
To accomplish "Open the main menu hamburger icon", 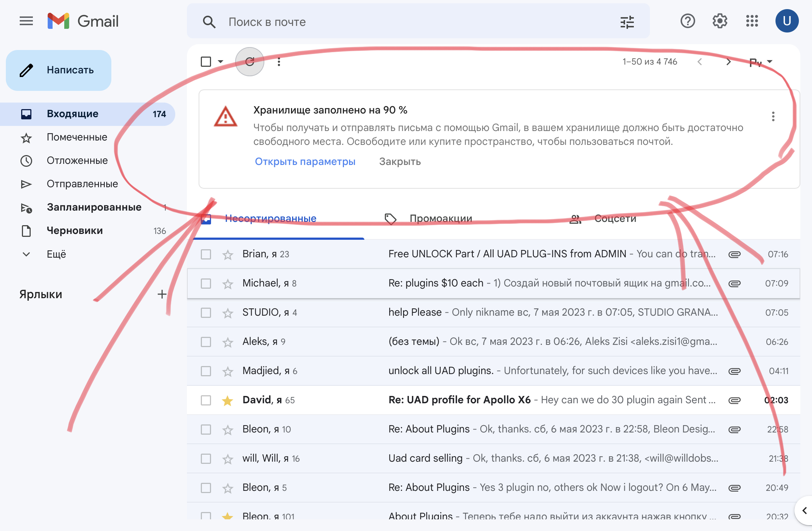I will tap(26, 21).
